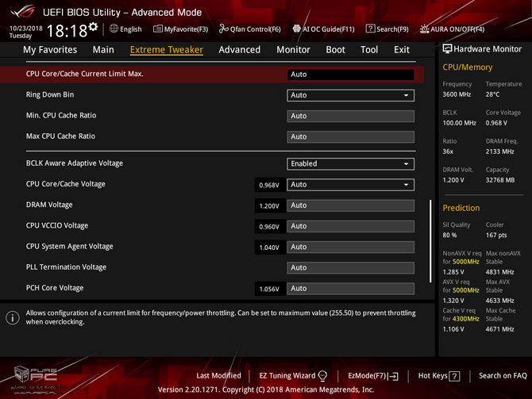Click the ROG logo
Image resolution: width=532 pixels, height=399 pixels.
[23, 12]
